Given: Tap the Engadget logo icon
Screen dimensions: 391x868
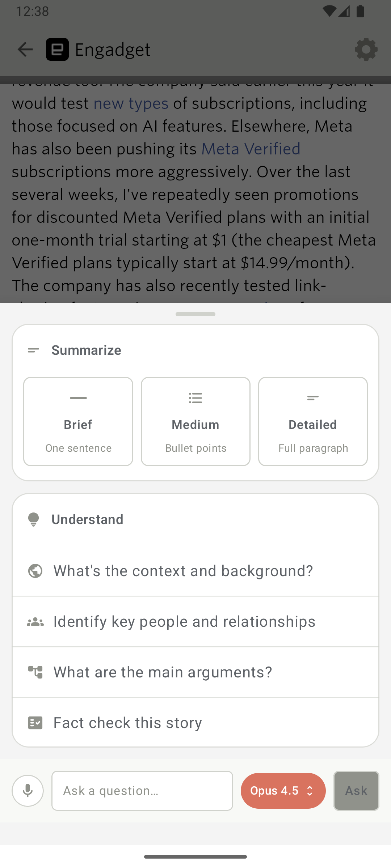Looking at the screenshot, I should (x=57, y=50).
